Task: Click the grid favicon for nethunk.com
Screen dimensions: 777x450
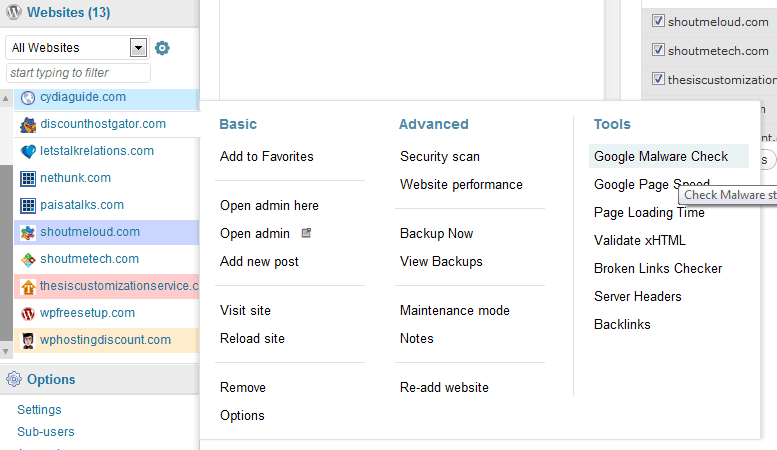Action: coord(28,178)
